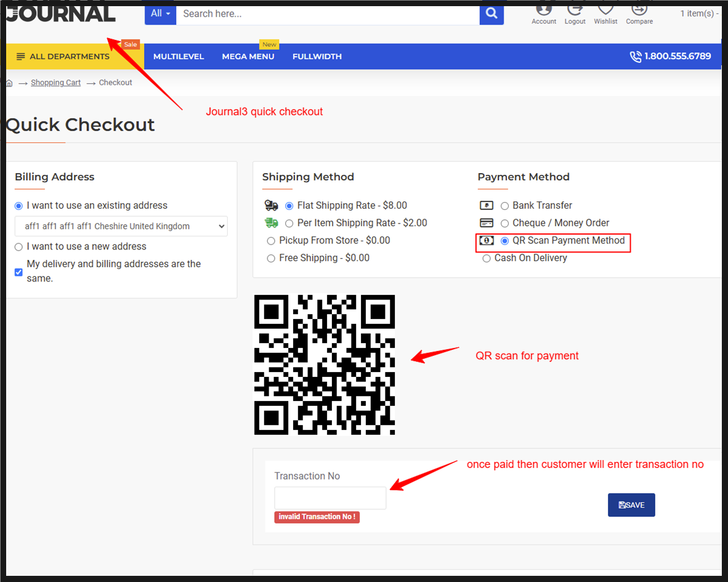Click the green Per Item Shipping truck icon
This screenshot has width=728, height=582.
(271, 223)
